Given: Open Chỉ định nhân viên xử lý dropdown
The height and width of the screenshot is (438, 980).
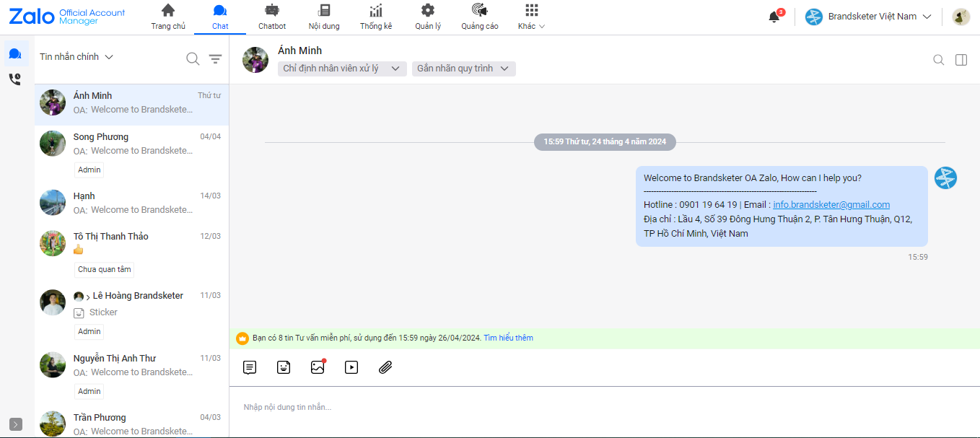Looking at the screenshot, I should [341, 69].
